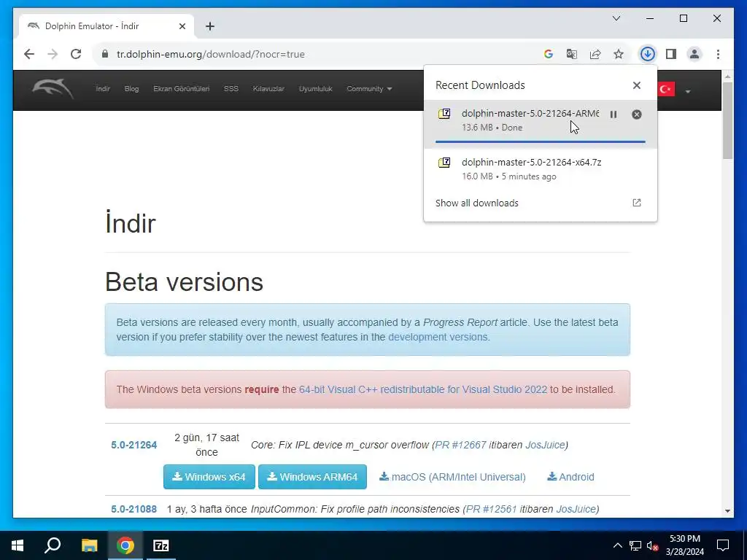The height and width of the screenshot is (560, 747).
Task: Go back using browser back arrow
Action: point(29,54)
